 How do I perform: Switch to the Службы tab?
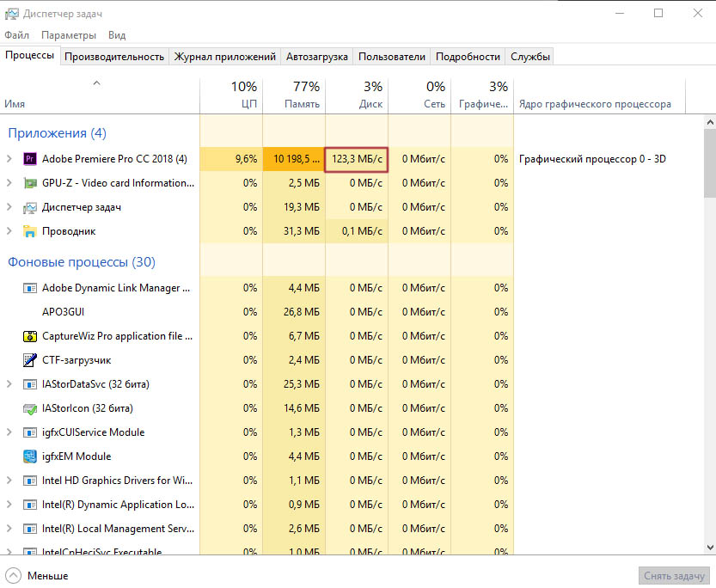point(529,57)
